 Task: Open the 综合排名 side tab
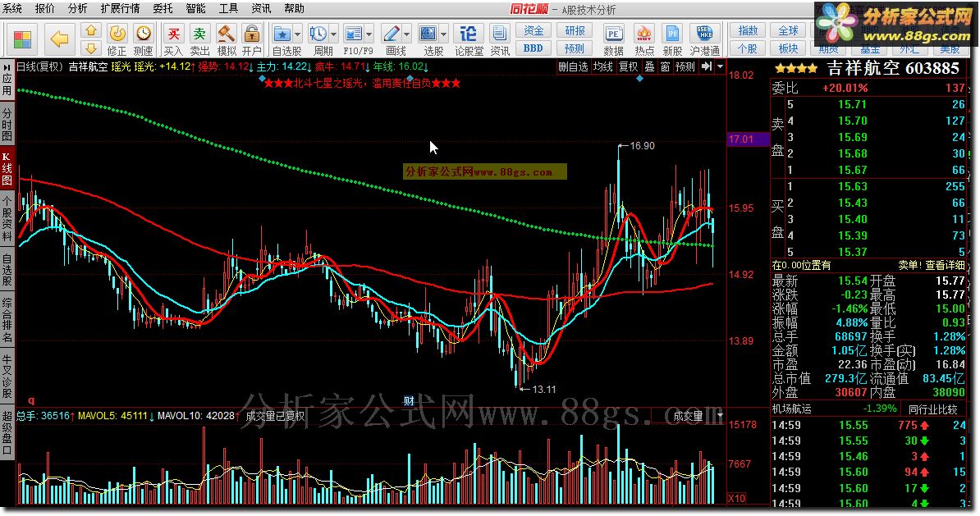tap(7, 320)
